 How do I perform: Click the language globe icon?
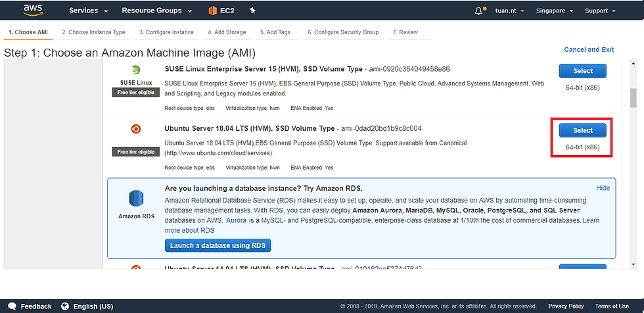point(65,306)
